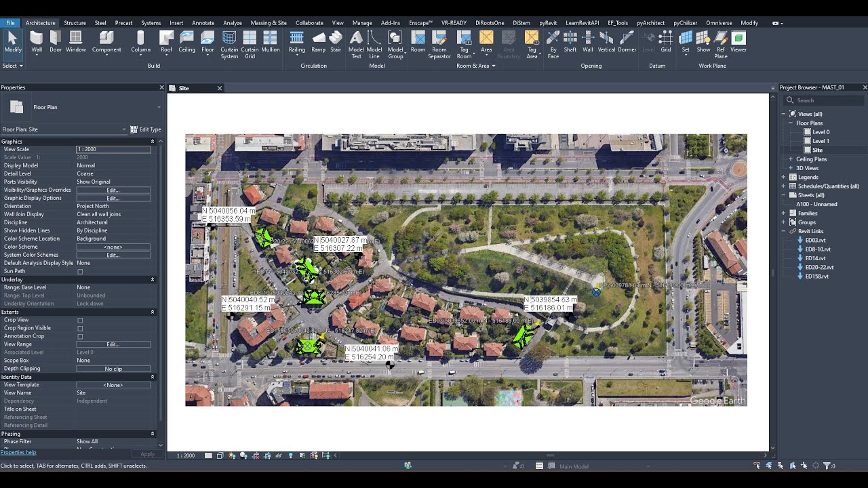
Task: Open the work plane Viewer
Action: [738, 41]
